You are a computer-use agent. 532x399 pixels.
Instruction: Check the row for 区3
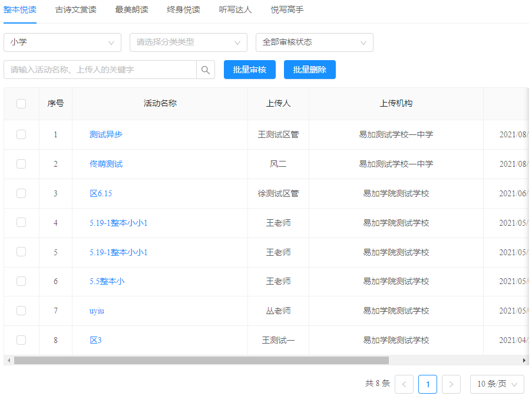[x=21, y=340]
